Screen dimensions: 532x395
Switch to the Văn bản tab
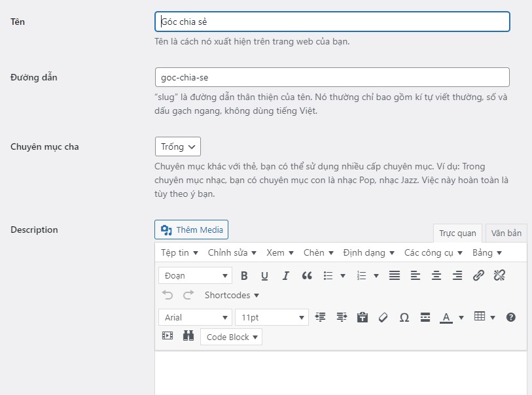(506, 233)
